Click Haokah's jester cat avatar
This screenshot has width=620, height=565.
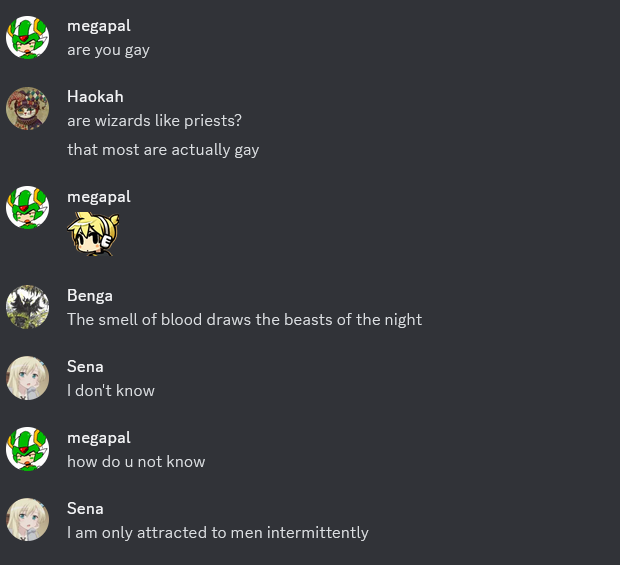coord(27,108)
